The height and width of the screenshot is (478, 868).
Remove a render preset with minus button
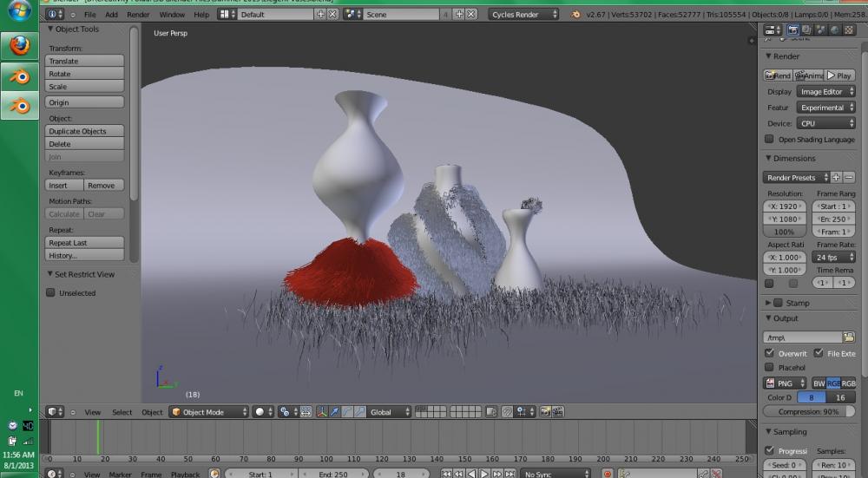849,178
